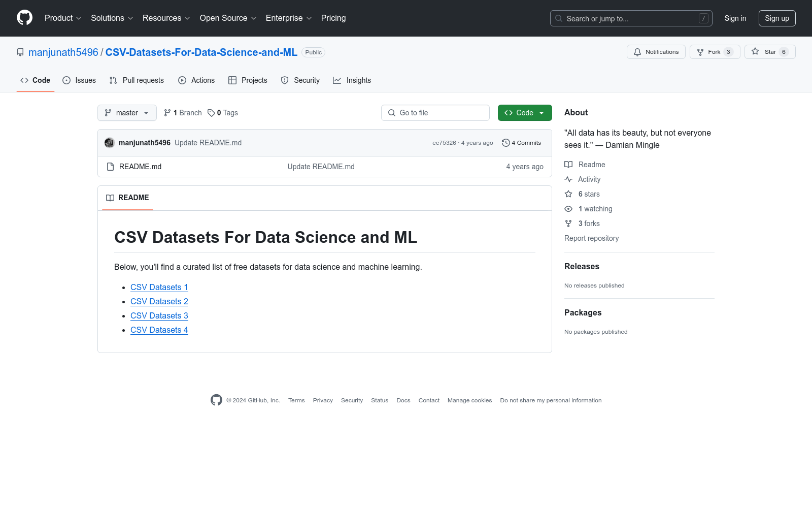Open the Docs link in footer
Screen dimensions: 812x508
(403, 400)
